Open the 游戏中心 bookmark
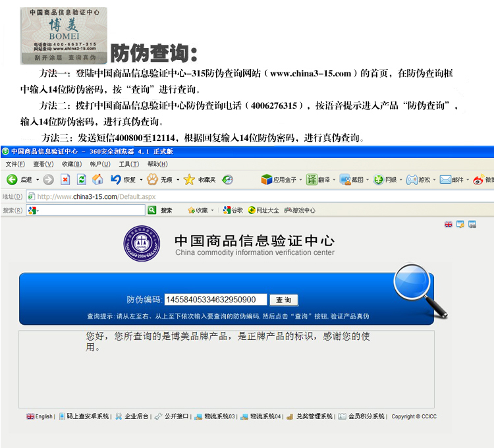 tap(300, 210)
